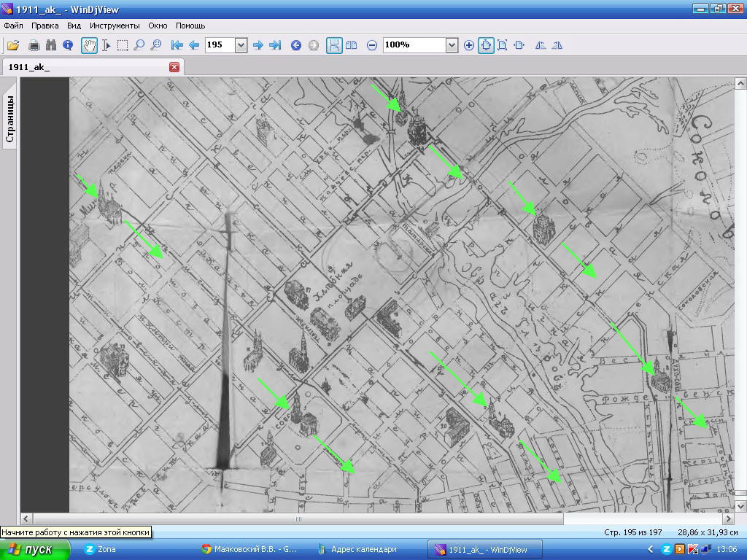Click the WinDjView title bar app icon
747x560 pixels.
tap(7, 9)
